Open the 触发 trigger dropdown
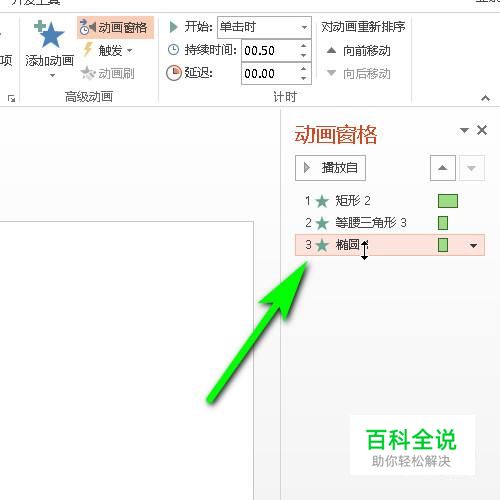Image resolution: width=500 pixels, height=500 pixels. point(109,51)
